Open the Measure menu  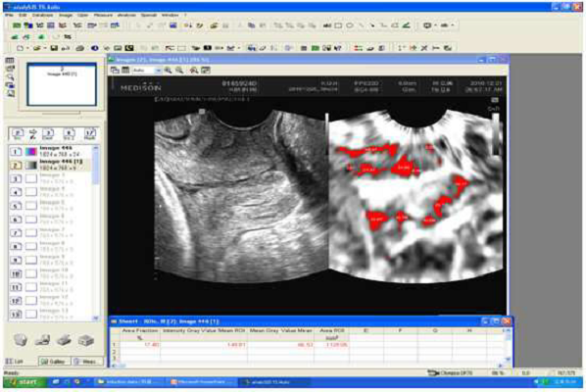click(x=103, y=16)
